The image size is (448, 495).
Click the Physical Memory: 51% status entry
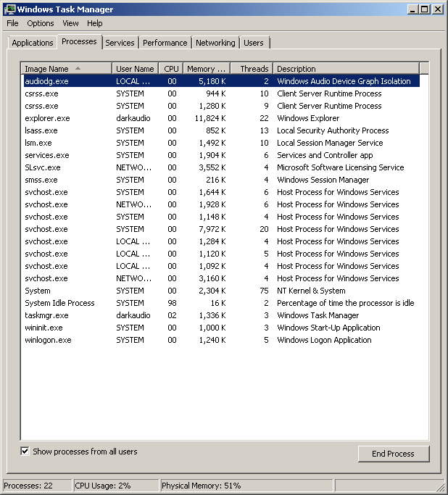click(247, 486)
